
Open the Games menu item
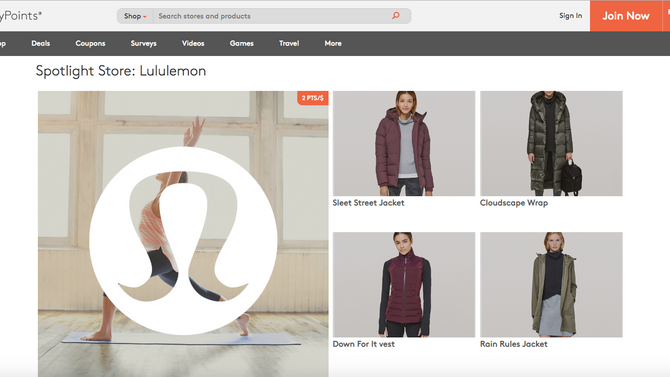click(241, 43)
